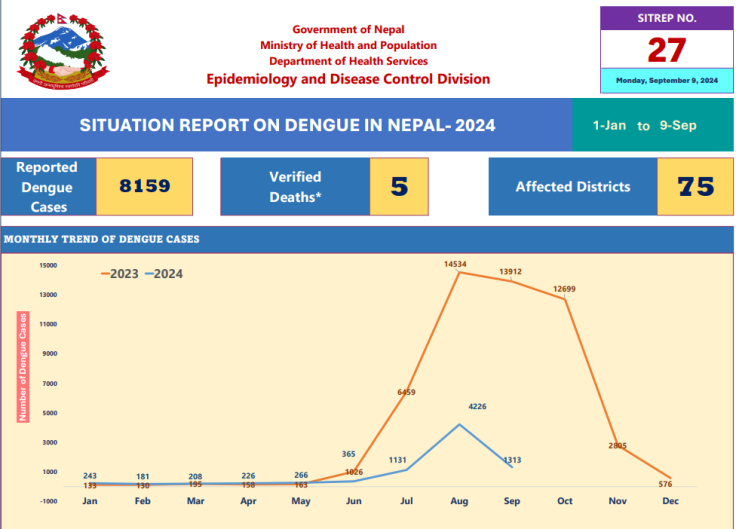Click the Feb x-axis label

[143, 501]
